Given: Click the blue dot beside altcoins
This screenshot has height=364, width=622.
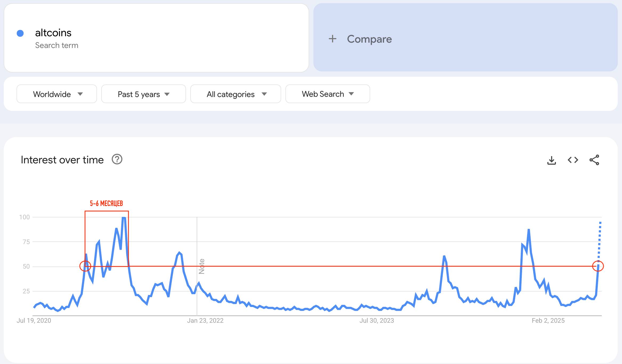Looking at the screenshot, I should point(20,33).
